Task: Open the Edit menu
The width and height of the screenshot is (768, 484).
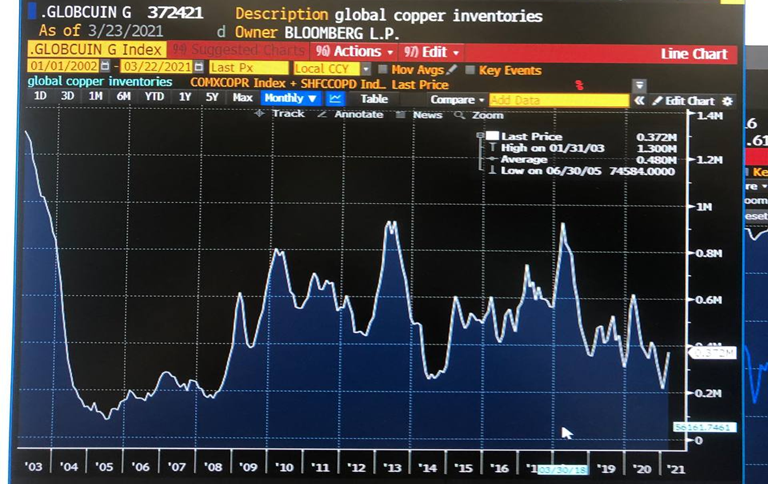Action: (x=431, y=51)
